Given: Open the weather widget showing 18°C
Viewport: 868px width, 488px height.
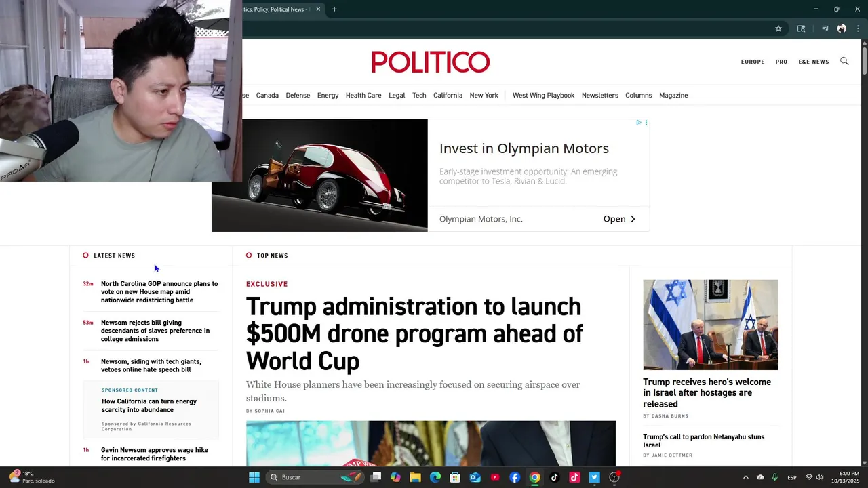Looking at the screenshot, I should click(32, 477).
